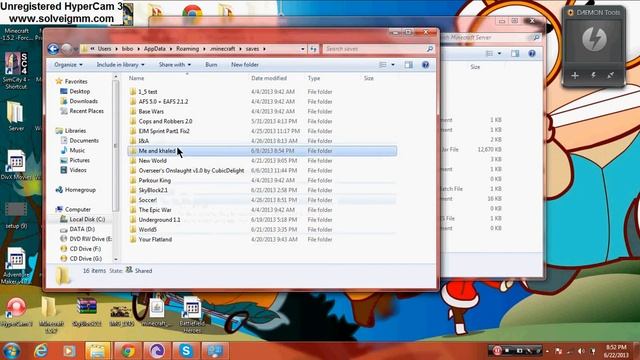The image size is (640, 360).
Task: Open Google Chrome from taskbar
Action: (x=128, y=351)
